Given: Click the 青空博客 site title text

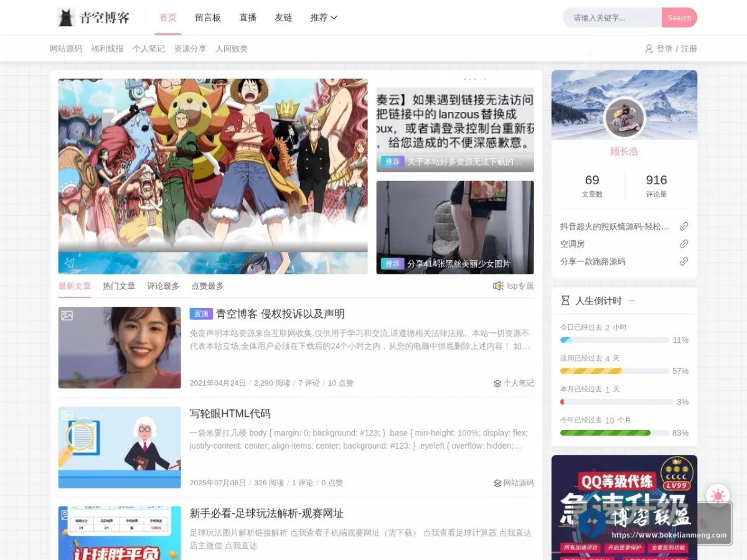Looking at the screenshot, I should 105,17.
